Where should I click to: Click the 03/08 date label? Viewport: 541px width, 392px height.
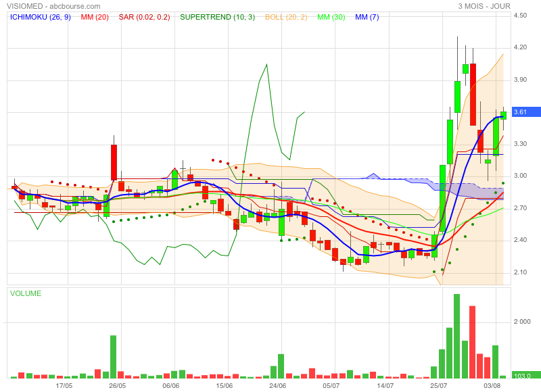492,385
